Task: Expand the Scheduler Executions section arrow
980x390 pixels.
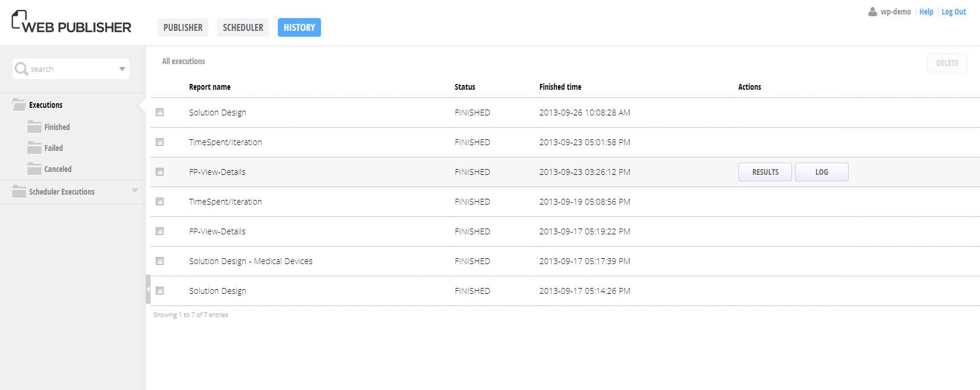Action: (135, 191)
